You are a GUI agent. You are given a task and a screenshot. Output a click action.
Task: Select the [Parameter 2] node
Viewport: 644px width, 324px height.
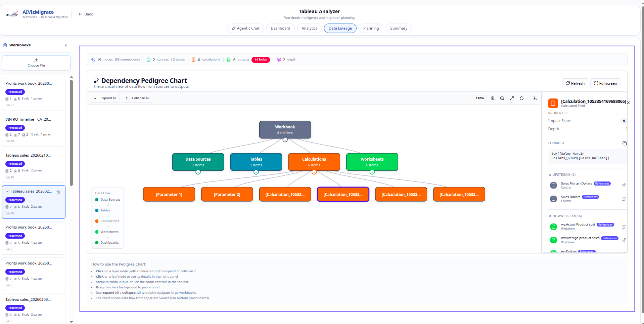227,194
